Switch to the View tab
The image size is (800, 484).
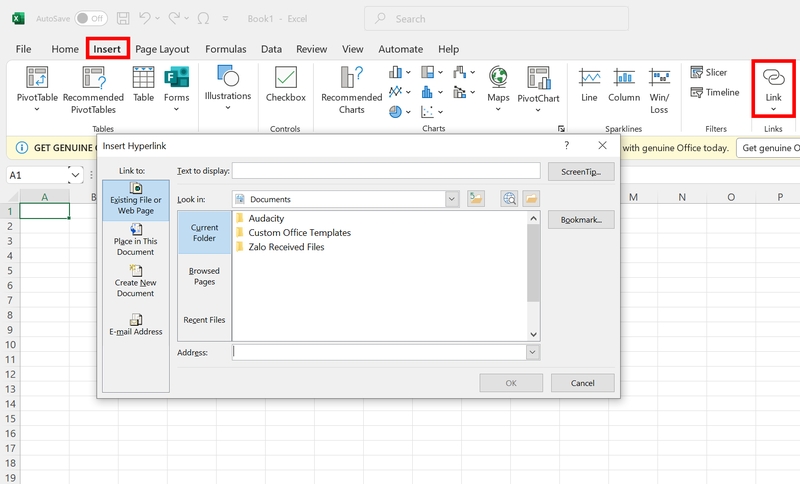[x=353, y=49]
